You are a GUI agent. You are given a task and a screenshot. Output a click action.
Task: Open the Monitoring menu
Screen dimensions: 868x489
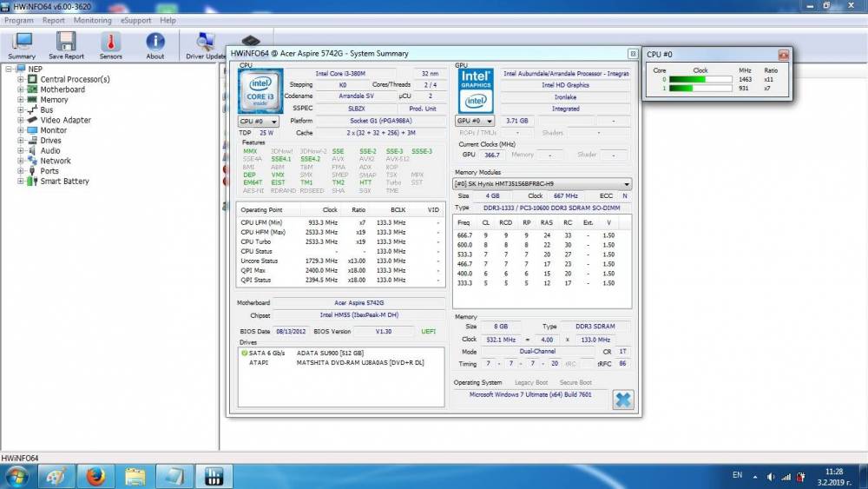pyautogui.click(x=93, y=20)
